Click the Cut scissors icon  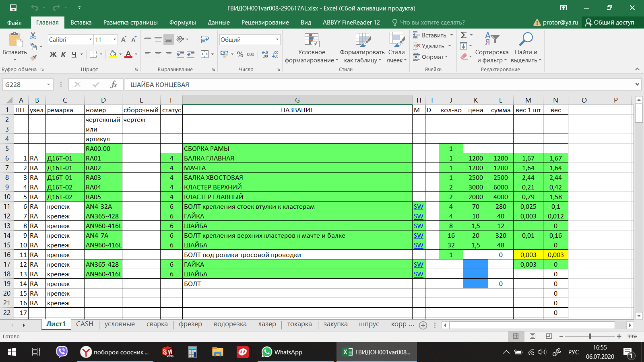coord(33,36)
